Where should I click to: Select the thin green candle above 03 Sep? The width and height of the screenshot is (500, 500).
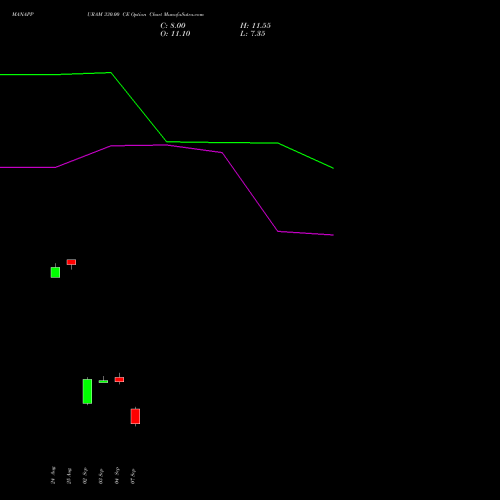pyautogui.click(x=103, y=381)
